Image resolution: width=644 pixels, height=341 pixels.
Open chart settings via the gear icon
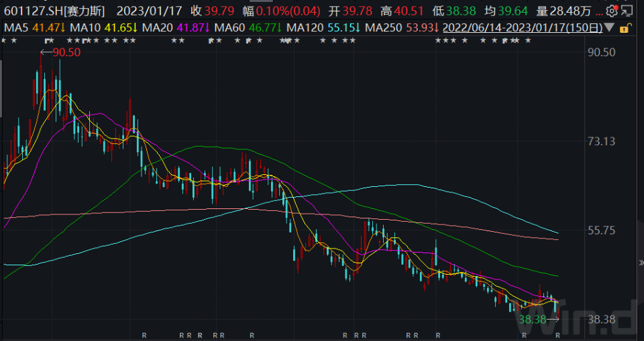click(x=611, y=11)
